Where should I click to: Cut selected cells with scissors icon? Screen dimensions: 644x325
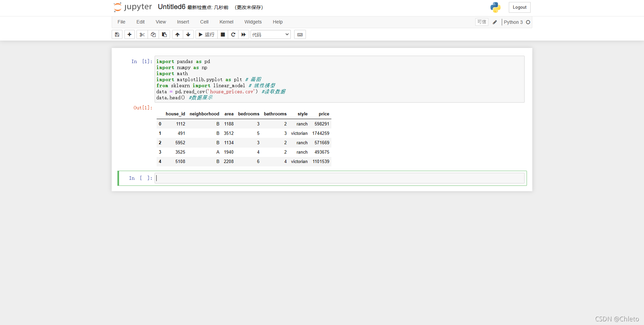click(x=142, y=35)
